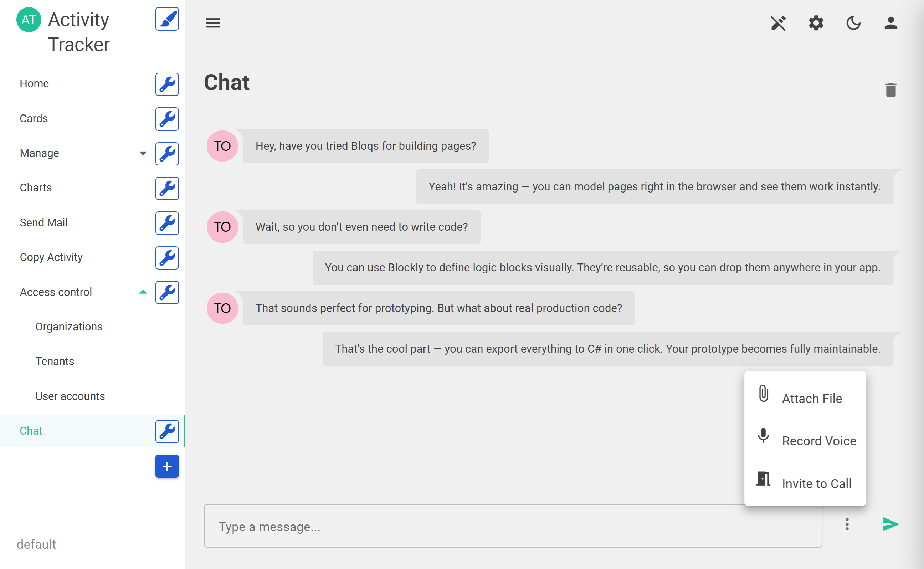
Task: Click the paintbrush icon beside Activity Tracker
Action: 167,19
